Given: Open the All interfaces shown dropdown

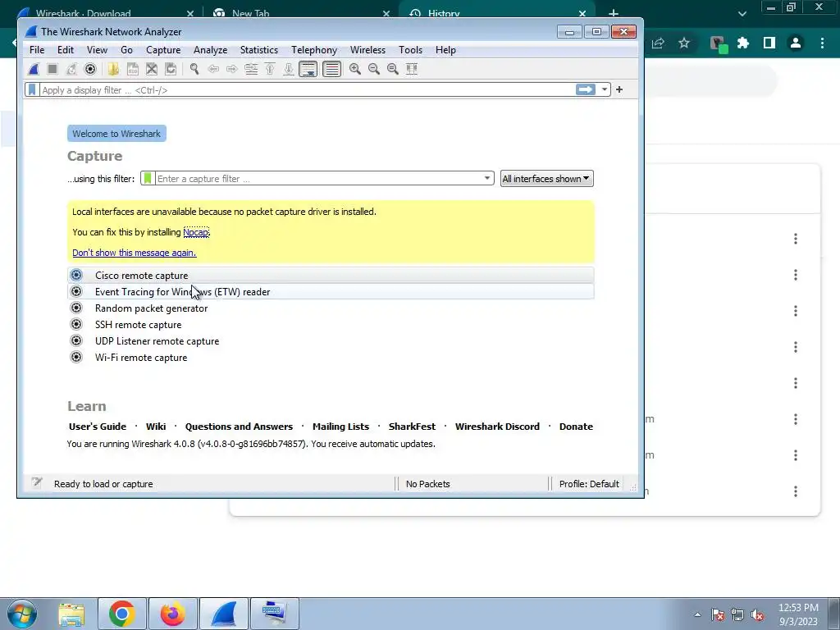Looking at the screenshot, I should 546,178.
